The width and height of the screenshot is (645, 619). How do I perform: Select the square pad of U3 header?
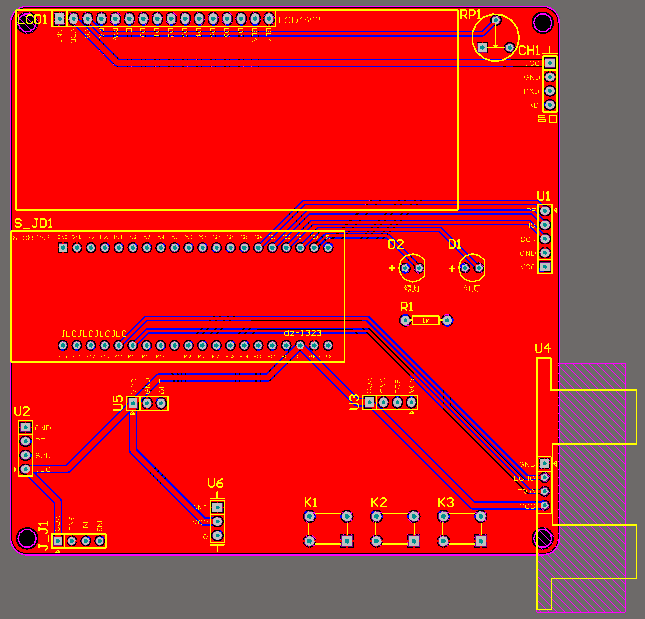(369, 402)
